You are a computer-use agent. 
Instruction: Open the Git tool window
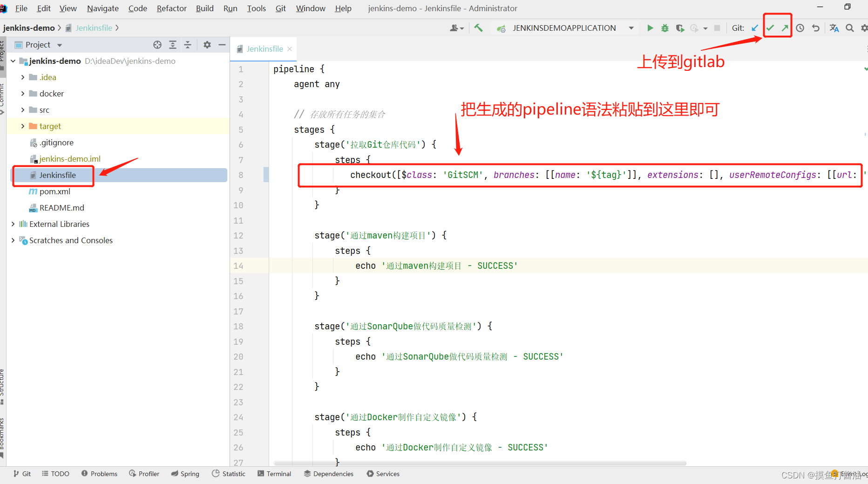pos(22,474)
